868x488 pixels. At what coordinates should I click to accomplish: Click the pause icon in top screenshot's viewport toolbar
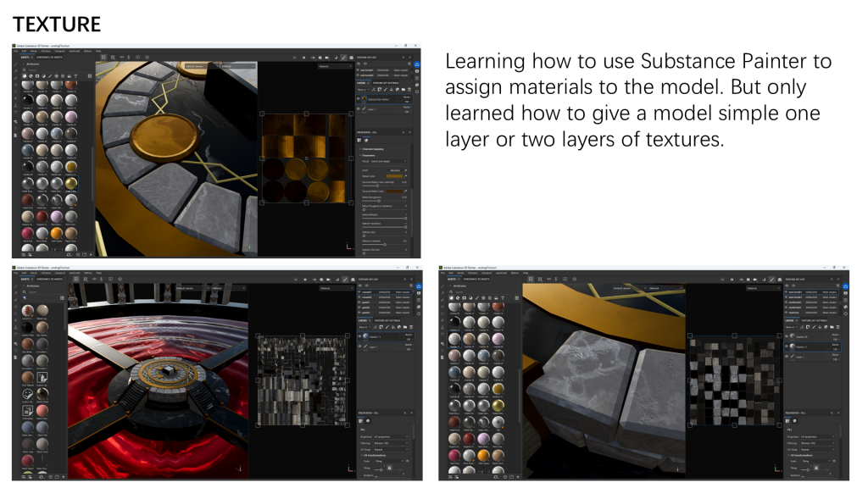(x=303, y=58)
